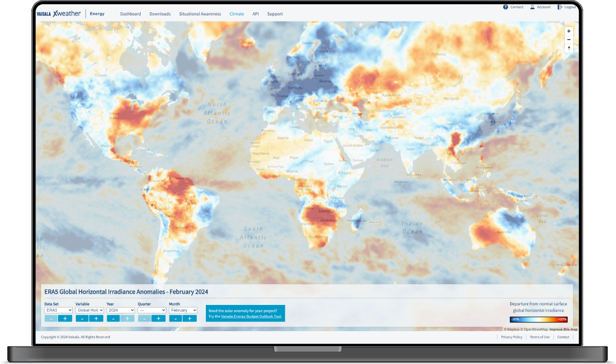Click the Energy product label
This screenshot has height=364, width=616.
(x=97, y=14)
